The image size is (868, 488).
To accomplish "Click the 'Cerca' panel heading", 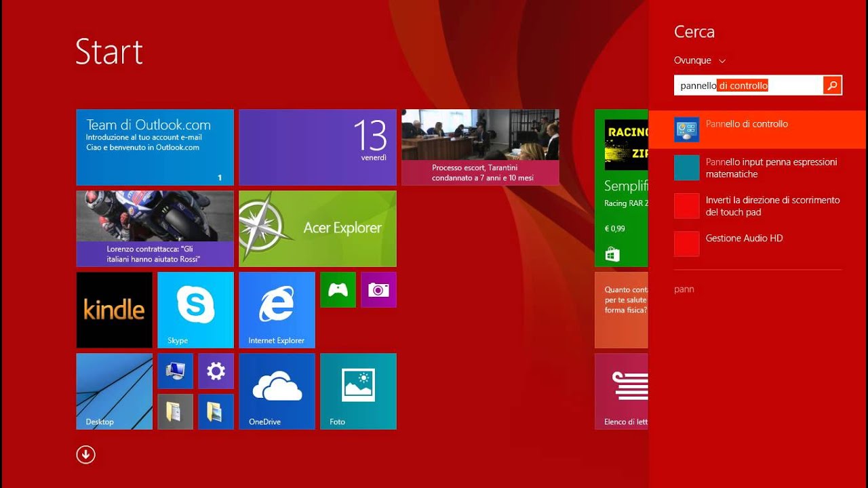I will pos(694,32).
